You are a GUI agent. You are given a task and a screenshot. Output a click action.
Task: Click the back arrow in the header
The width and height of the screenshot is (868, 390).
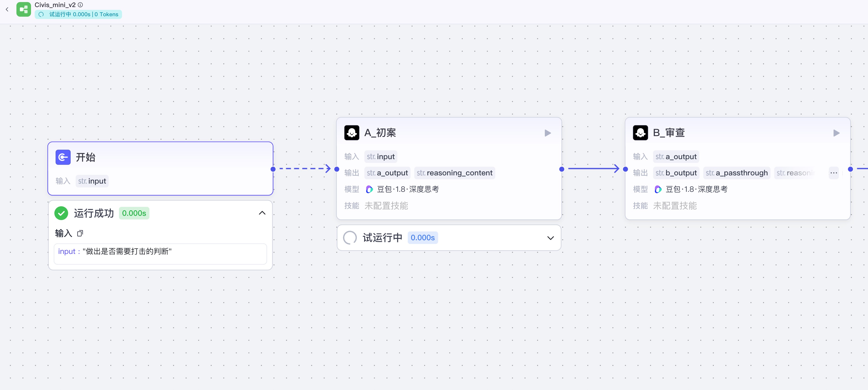tap(7, 9)
